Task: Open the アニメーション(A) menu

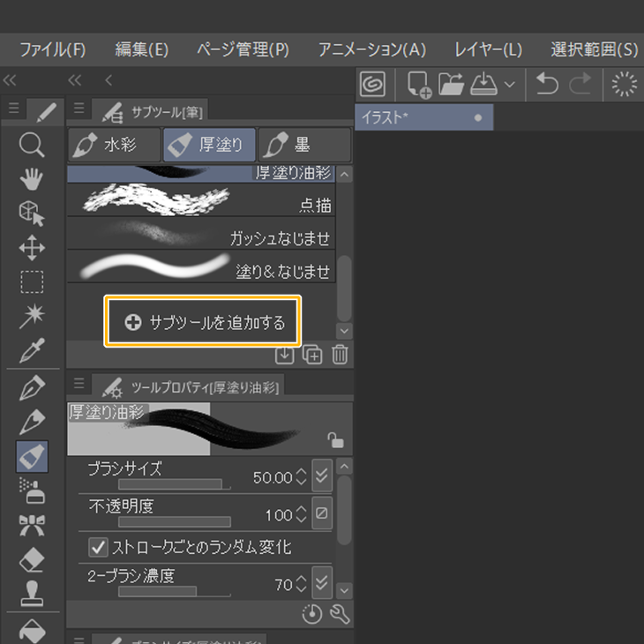Action: click(372, 49)
